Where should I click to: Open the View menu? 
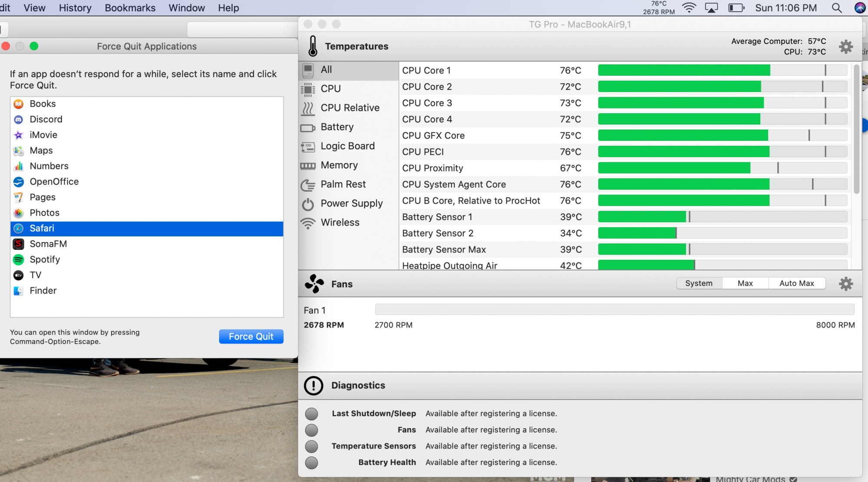[x=34, y=8]
